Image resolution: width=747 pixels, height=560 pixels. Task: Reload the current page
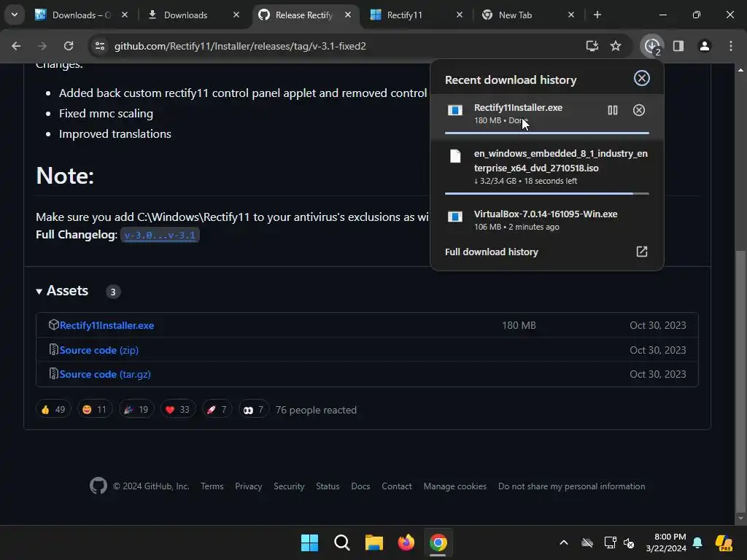(x=69, y=46)
